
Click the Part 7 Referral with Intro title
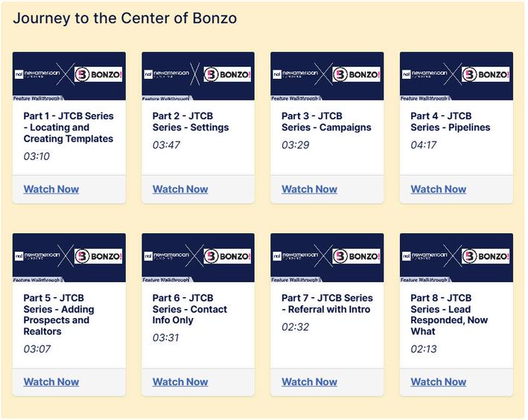[x=327, y=304]
